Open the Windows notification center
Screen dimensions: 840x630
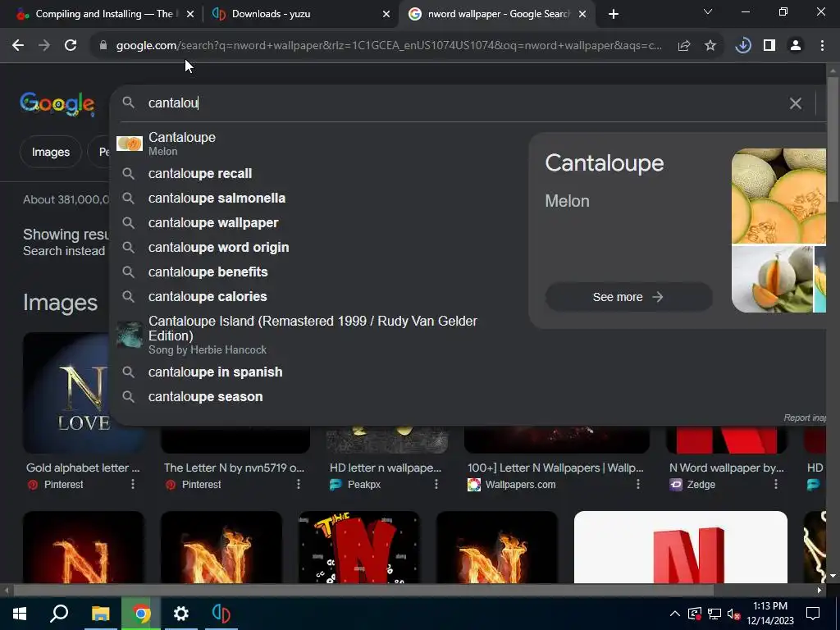813,614
